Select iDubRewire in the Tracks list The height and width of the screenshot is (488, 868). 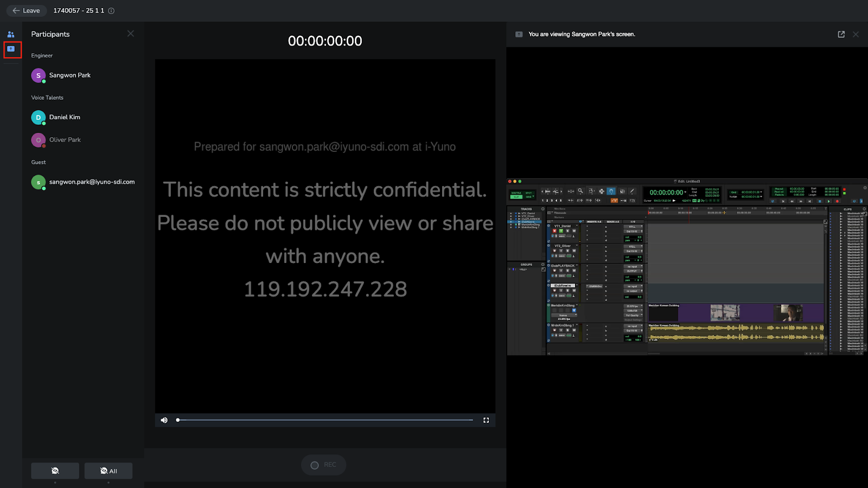528,222
